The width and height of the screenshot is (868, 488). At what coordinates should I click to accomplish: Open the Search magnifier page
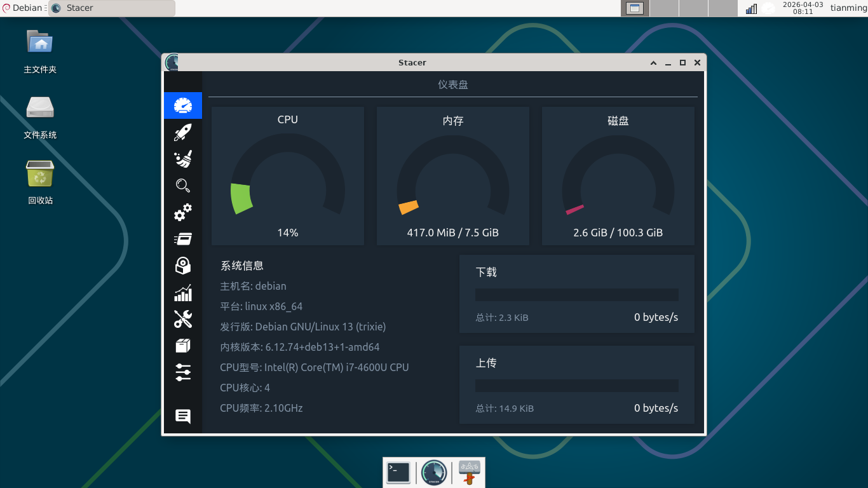(183, 186)
